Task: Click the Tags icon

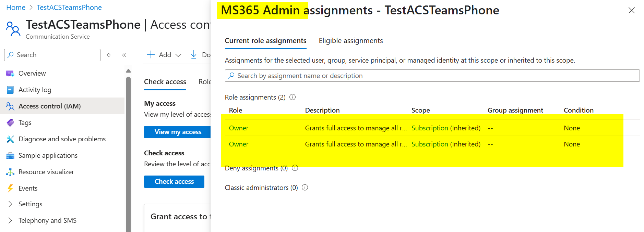Action: click(10, 123)
